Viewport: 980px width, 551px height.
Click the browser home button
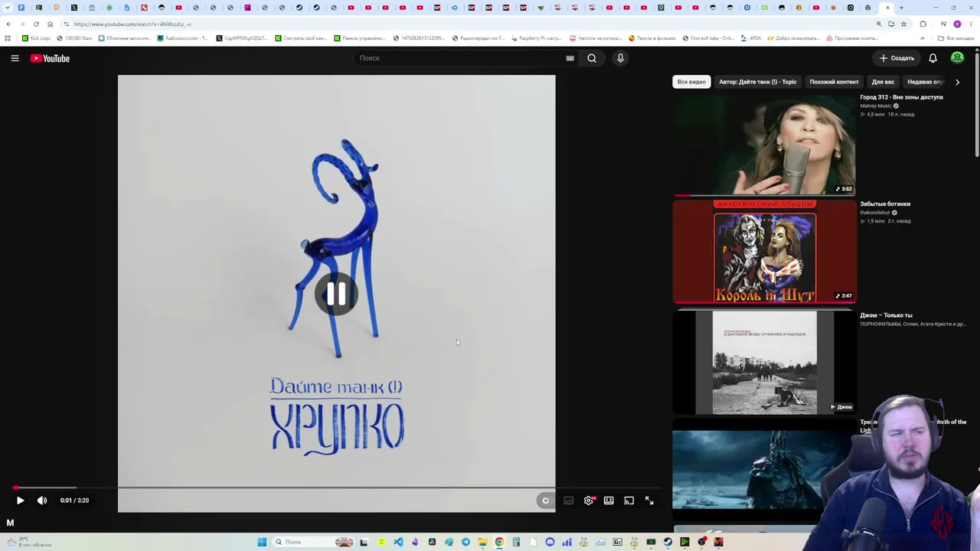coord(50,24)
